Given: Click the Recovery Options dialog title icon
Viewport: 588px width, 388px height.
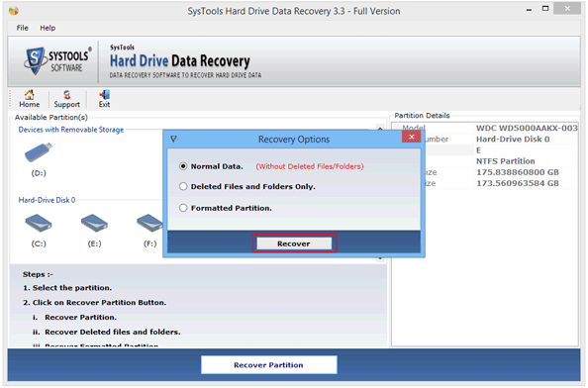Looking at the screenshot, I should tap(174, 140).
